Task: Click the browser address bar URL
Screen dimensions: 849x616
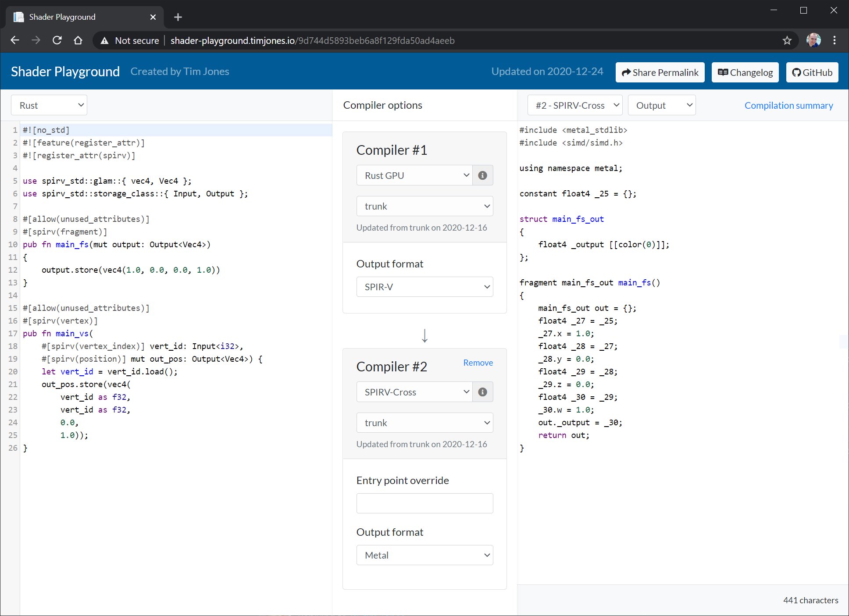Action: tap(312, 41)
